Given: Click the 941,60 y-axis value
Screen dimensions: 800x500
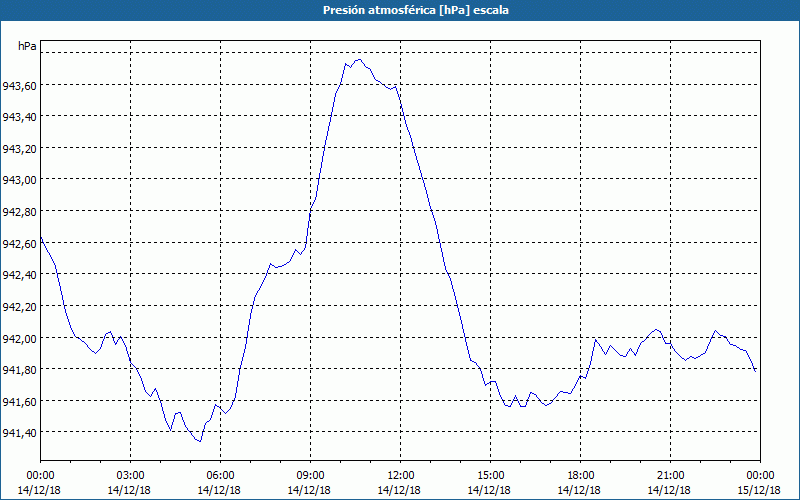Looking at the screenshot, I should pyautogui.click(x=19, y=402).
